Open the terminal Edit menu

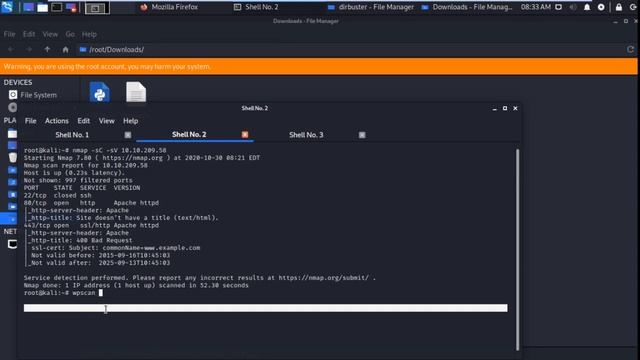tap(83, 121)
